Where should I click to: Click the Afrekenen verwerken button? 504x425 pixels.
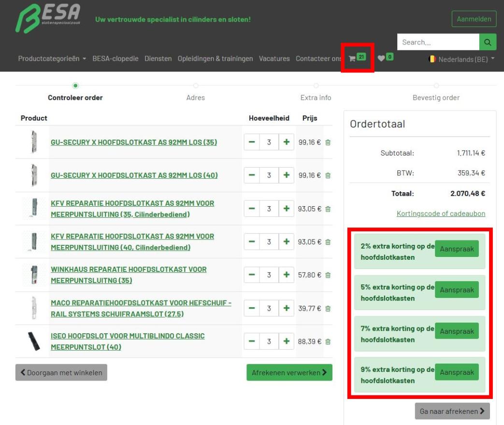[x=289, y=372]
